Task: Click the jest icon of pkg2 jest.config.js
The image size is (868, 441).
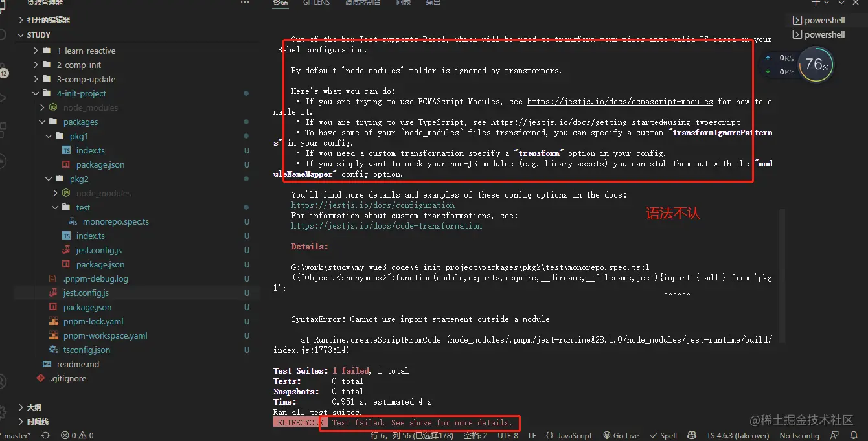Action: (66, 250)
